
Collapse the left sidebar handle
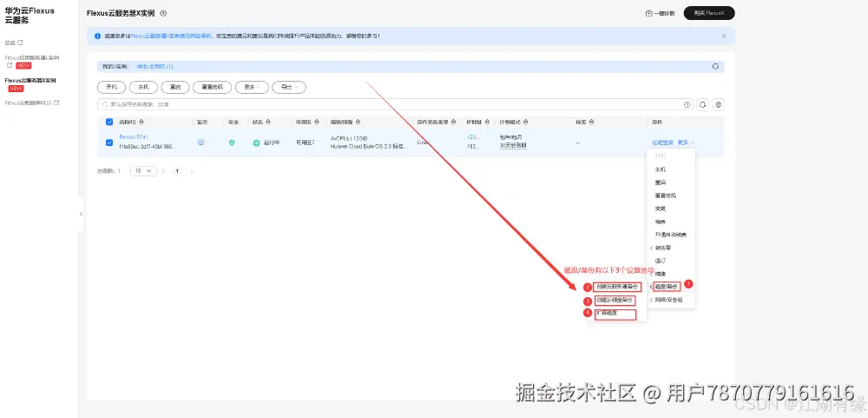(x=81, y=214)
